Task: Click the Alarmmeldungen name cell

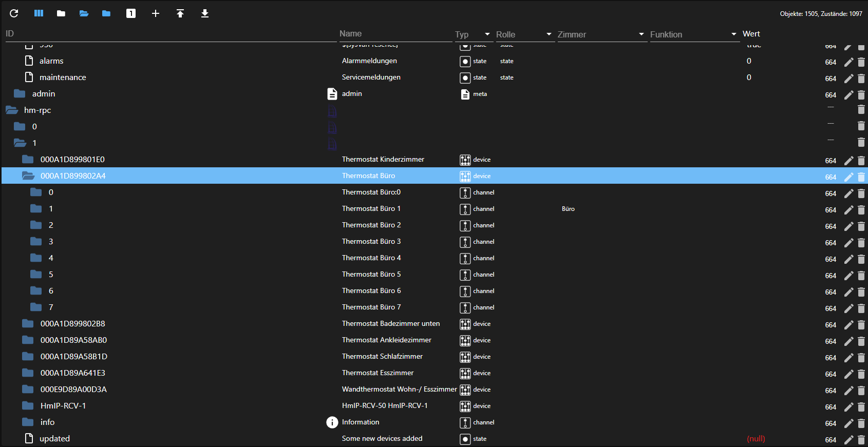Action: pyautogui.click(x=369, y=61)
